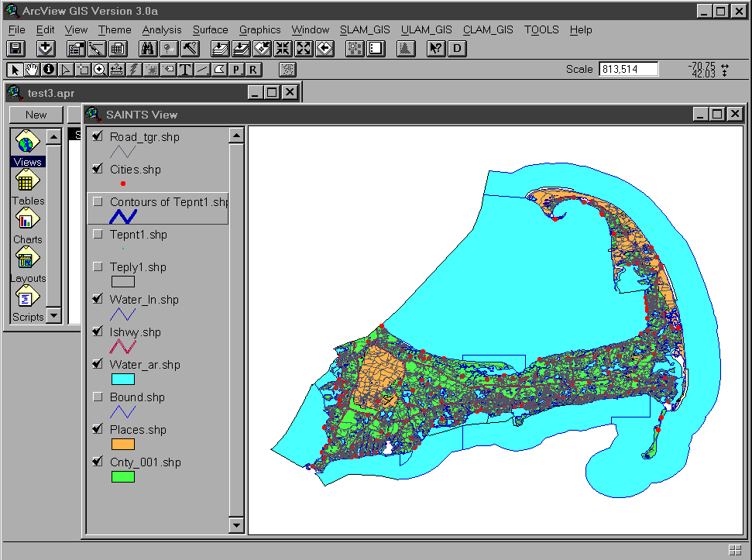Click the P tool button
Screen dimensions: 752x560
coord(236,70)
